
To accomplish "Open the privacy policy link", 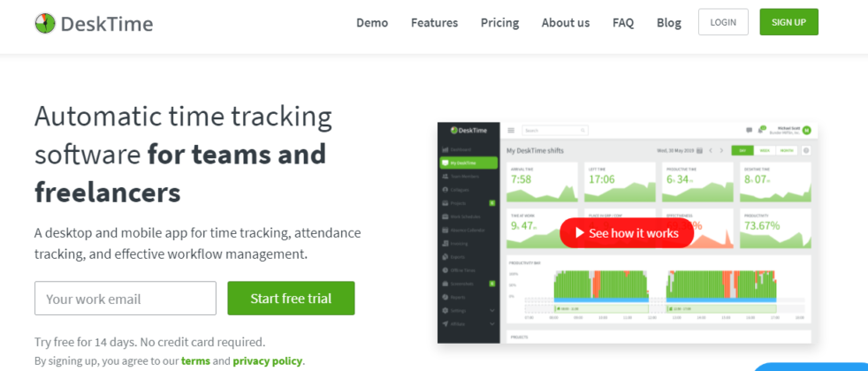I will click(267, 361).
